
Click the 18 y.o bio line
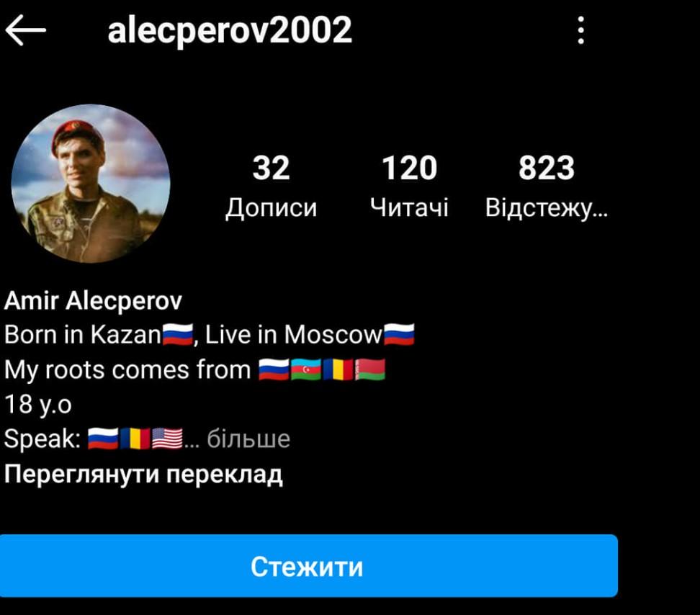(x=38, y=405)
